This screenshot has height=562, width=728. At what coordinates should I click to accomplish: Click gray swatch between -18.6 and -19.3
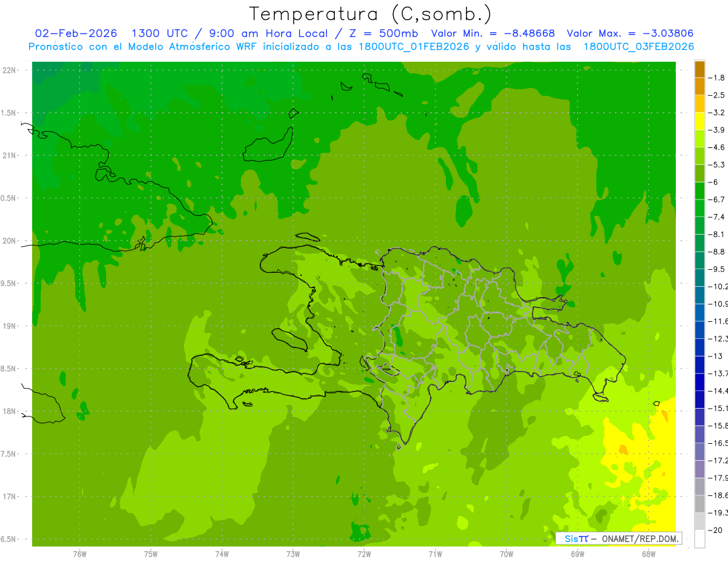tap(699, 503)
